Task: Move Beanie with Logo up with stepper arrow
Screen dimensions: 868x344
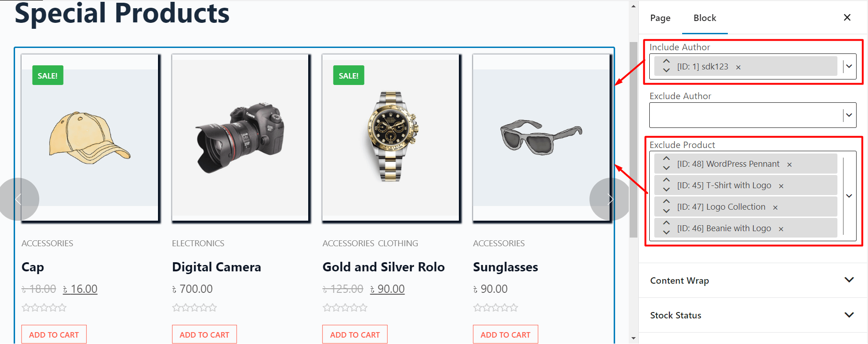Action: click(666, 223)
